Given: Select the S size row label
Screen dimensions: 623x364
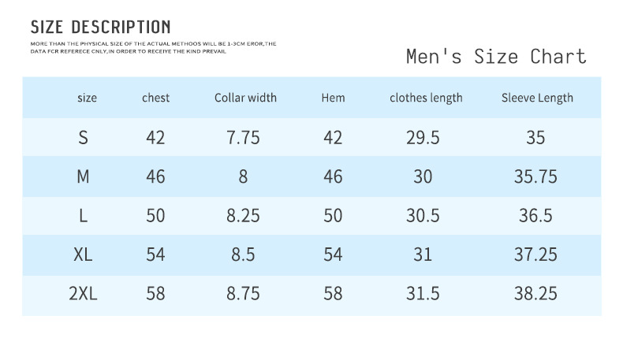Looking at the screenshot, I should point(83,138).
